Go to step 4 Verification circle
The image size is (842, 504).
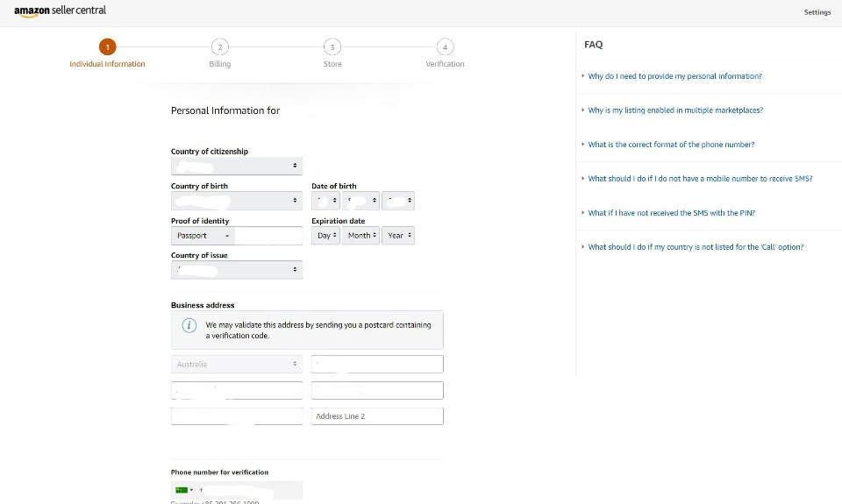tap(445, 47)
